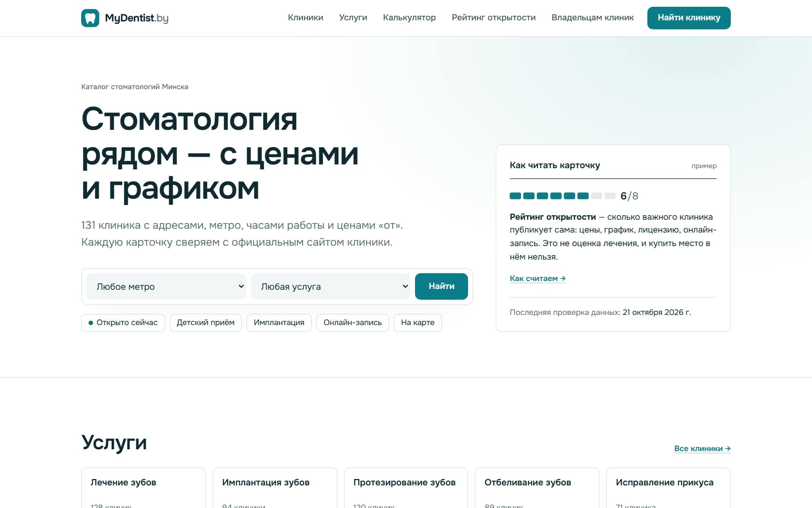Click the Каталог стоматологий Минска label
Image resolution: width=812 pixels, height=508 pixels.
(x=135, y=87)
